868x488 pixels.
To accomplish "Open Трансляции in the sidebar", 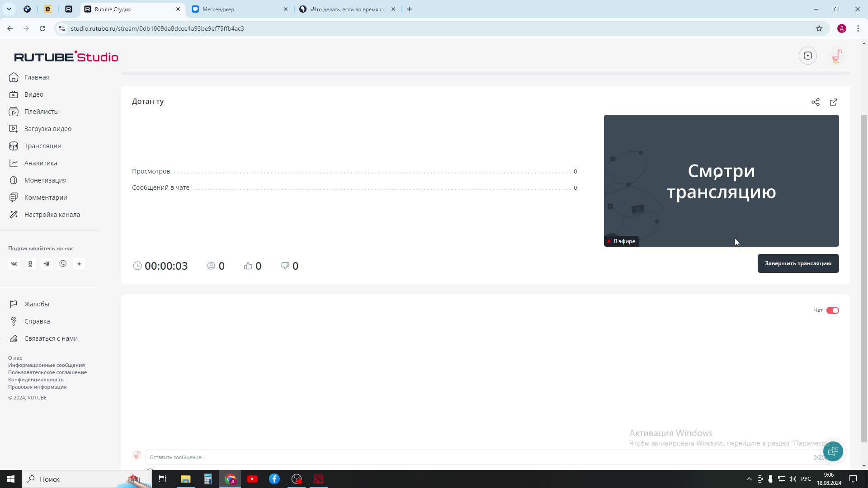I will 42,146.
